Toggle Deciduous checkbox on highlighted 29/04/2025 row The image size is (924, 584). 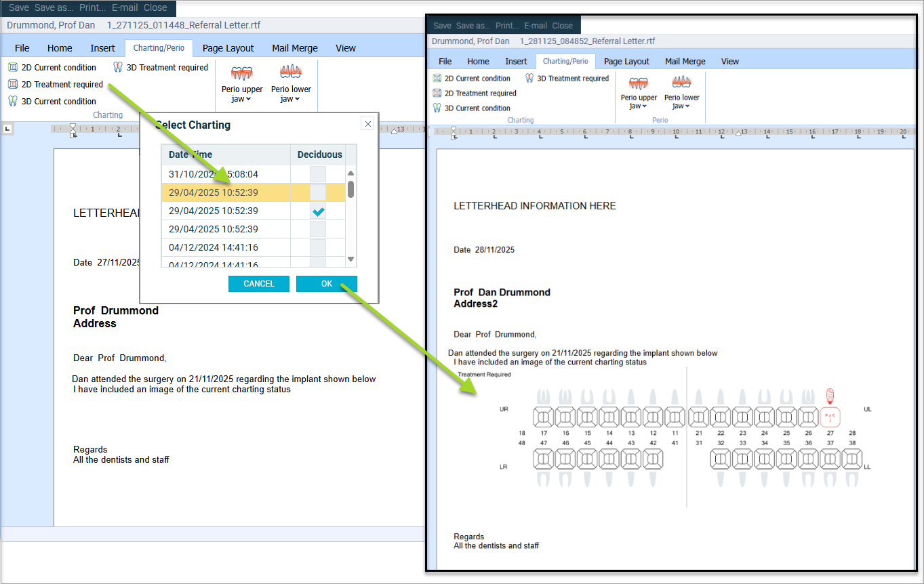click(318, 193)
